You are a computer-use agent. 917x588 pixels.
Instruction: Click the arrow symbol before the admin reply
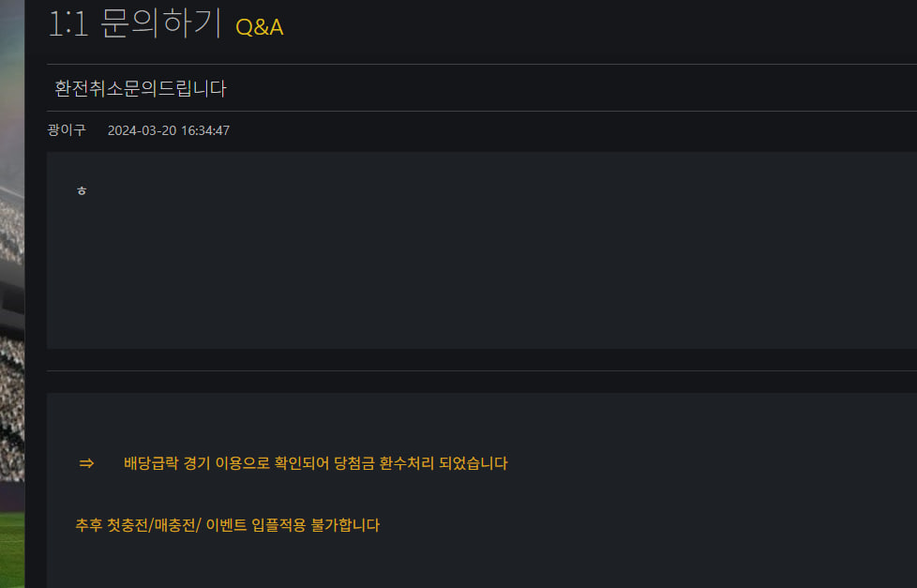click(x=86, y=463)
